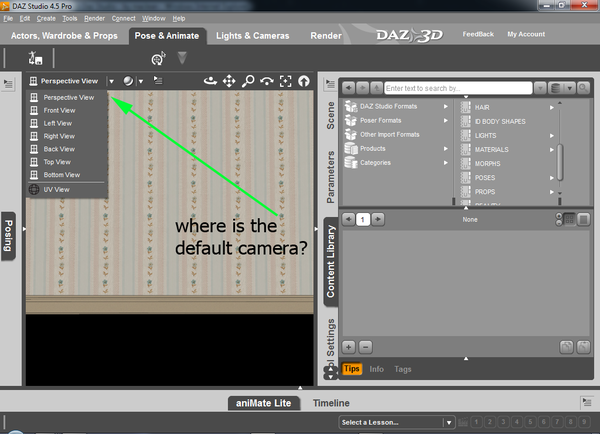Click the database filter icon
Screen dimensions: 600x434
click(x=555, y=88)
